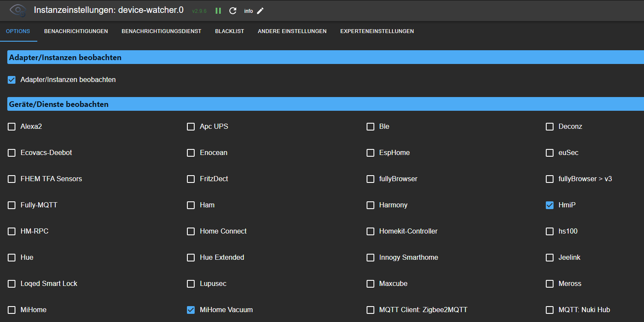Click the Adapter/Instanzen beobachten blue header
The width and height of the screenshot is (644, 322).
[326, 57]
